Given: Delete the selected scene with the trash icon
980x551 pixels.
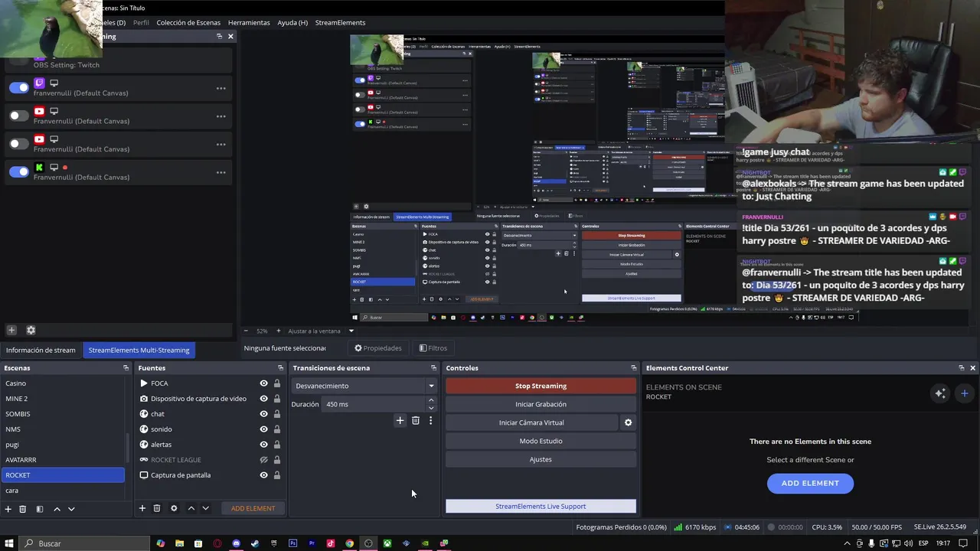Looking at the screenshot, I should click(x=23, y=509).
